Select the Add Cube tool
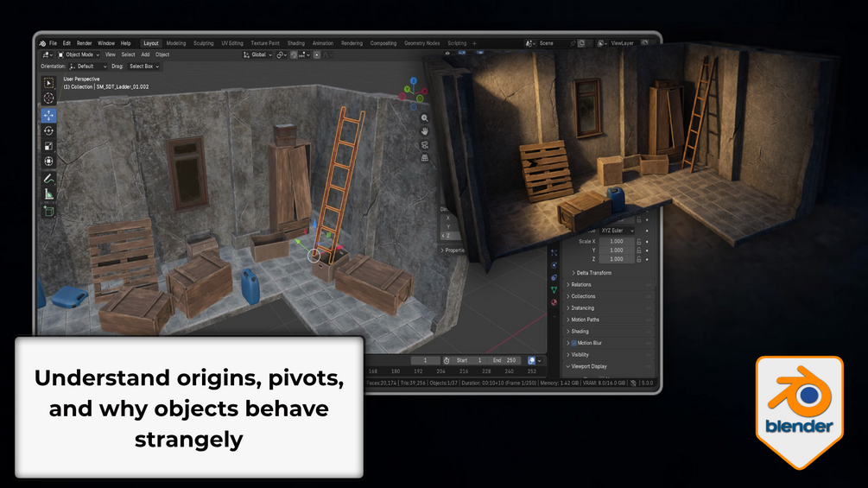Screen dimensions: 868x488 tap(48, 211)
